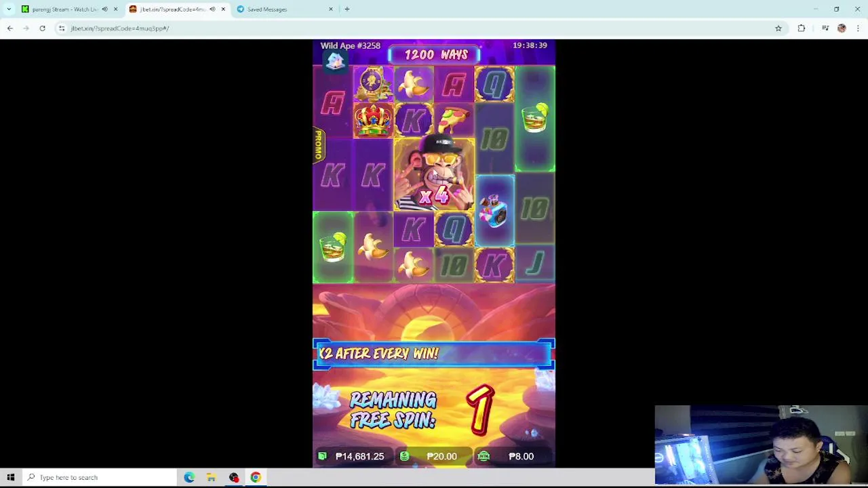Click the PROMO side tab in game
The height and width of the screenshot is (488, 868).
pyautogui.click(x=318, y=145)
